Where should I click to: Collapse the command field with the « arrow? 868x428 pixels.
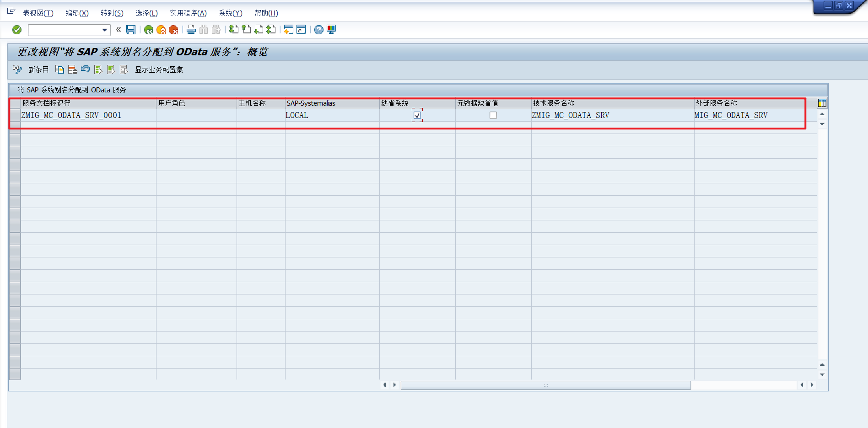tap(119, 30)
